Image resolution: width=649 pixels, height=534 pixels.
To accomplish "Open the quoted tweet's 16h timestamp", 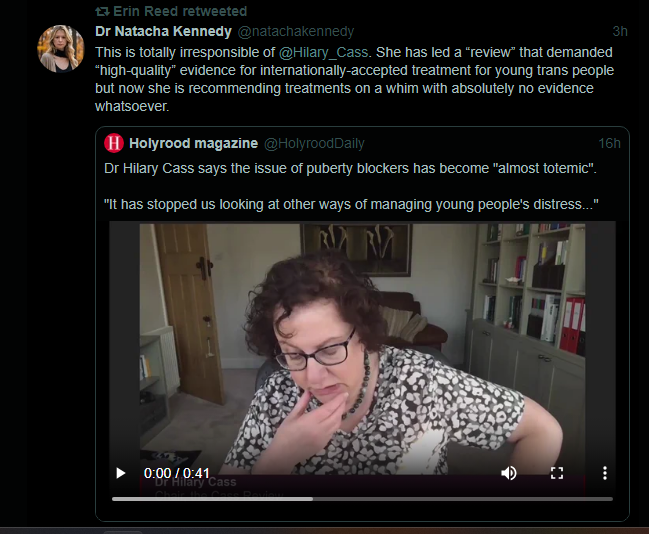I will (609, 143).
